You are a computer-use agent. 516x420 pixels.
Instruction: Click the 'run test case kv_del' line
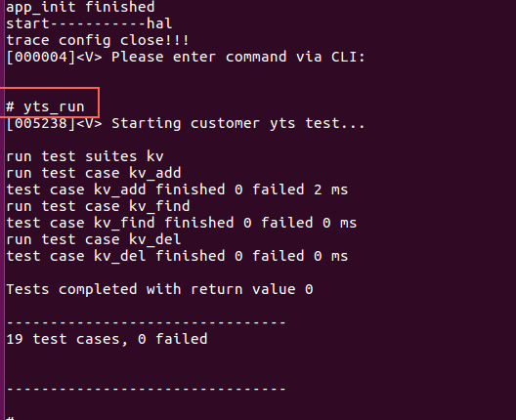(94, 239)
